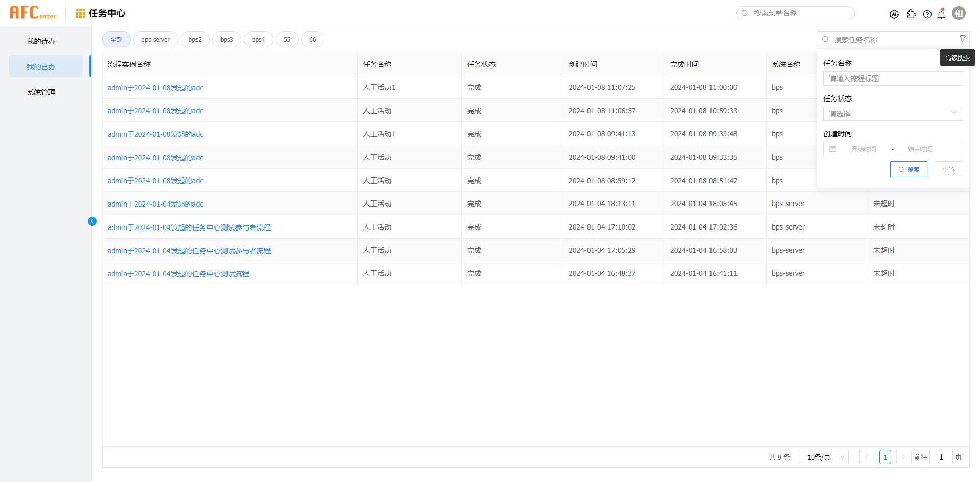Click the 搜索 search button
The width and height of the screenshot is (980, 482).
(x=909, y=169)
